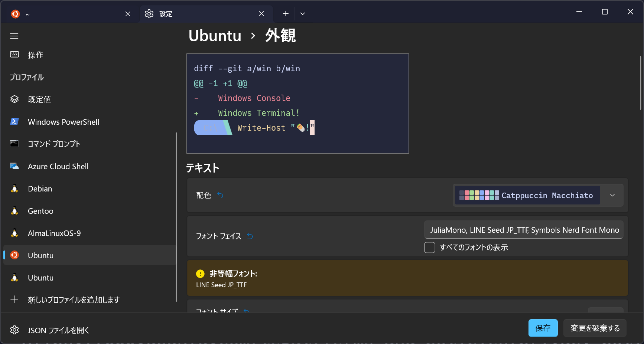This screenshot has height=344, width=644.
Task: Click the Debian penguin icon
Action: (14, 188)
